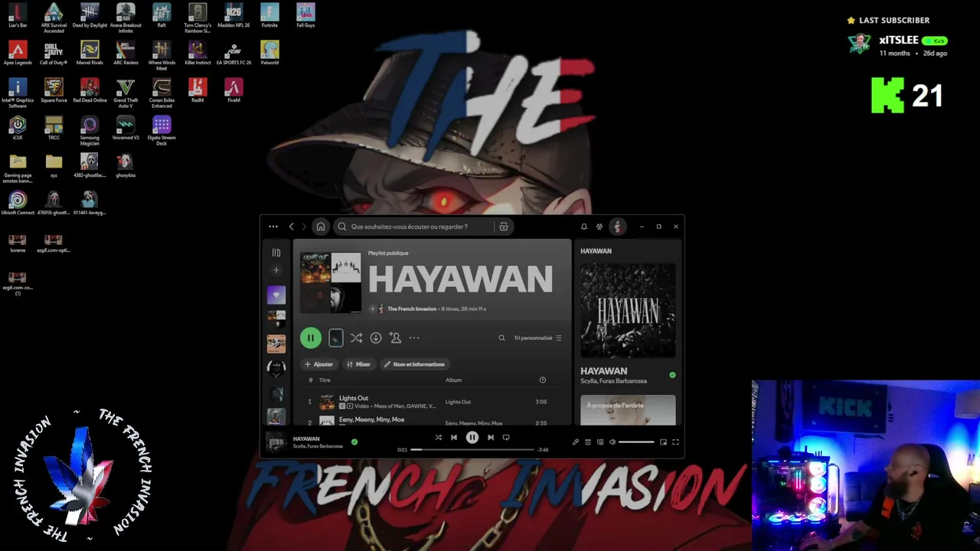Open the HAYAWAN playlist cover collage
Screen dimensions: 980x551
coord(330,282)
